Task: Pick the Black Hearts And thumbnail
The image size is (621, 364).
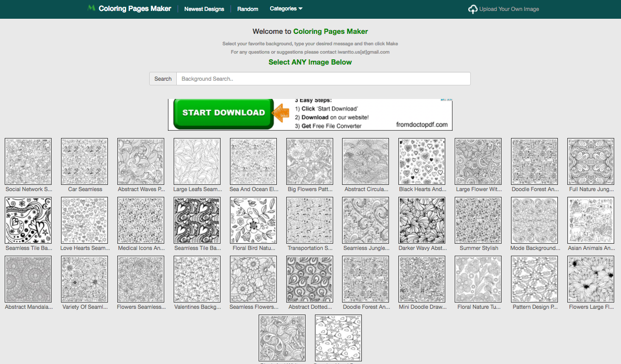Action: coord(422,161)
